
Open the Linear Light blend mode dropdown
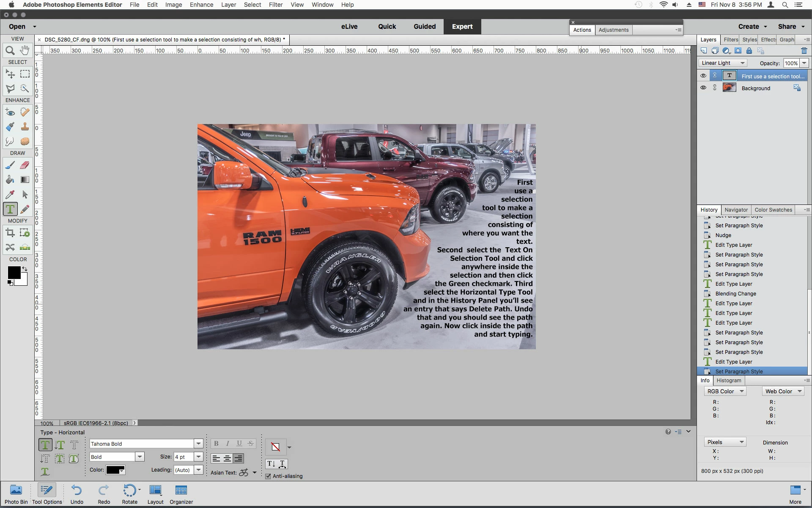pos(722,63)
